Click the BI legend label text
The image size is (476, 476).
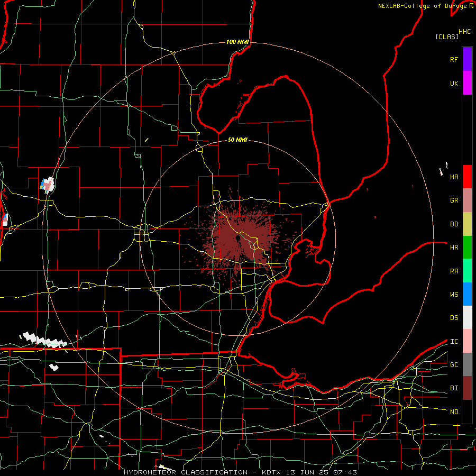(454, 388)
